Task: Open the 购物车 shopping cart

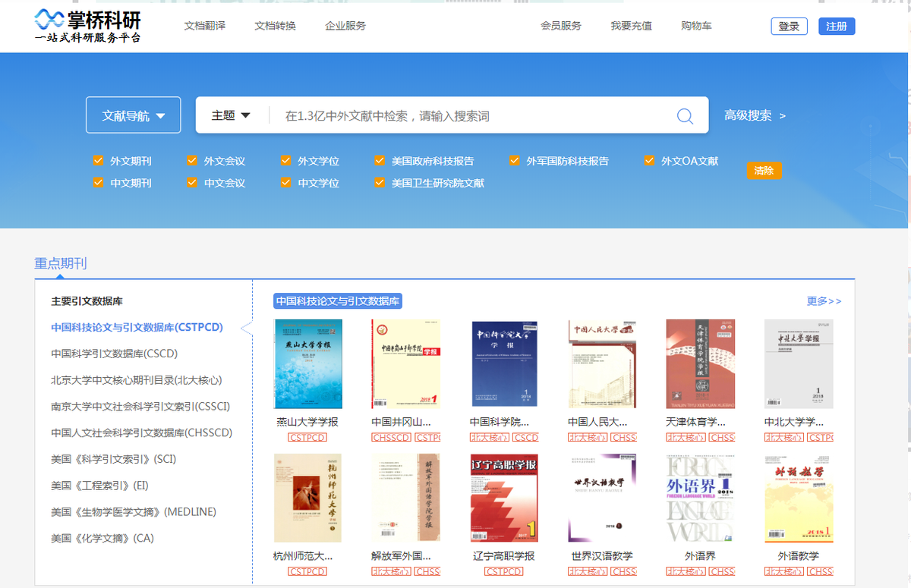Action: click(x=697, y=26)
